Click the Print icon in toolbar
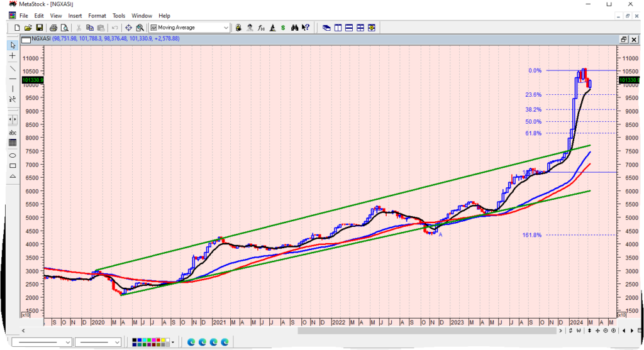Image resolution: width=644 pixels, height=350 pixels. (x=53, y=28)
